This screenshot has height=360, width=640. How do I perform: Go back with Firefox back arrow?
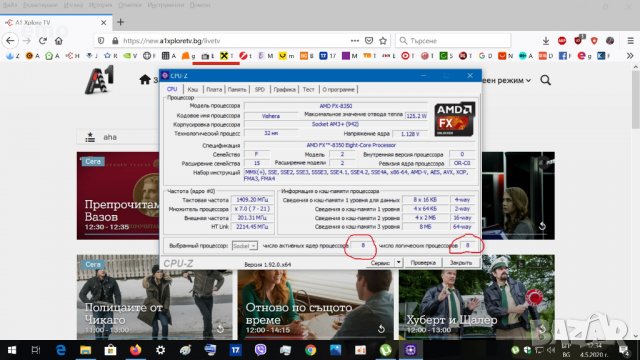pos(10,41)
